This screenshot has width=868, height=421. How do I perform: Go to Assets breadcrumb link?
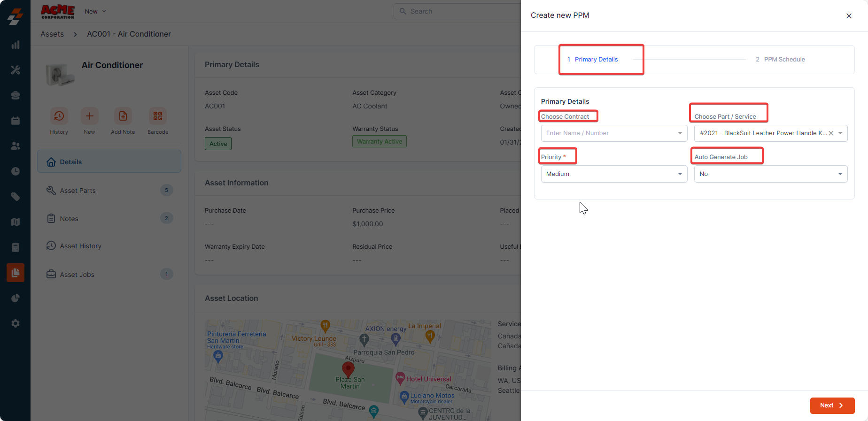(x=52, y=34)
